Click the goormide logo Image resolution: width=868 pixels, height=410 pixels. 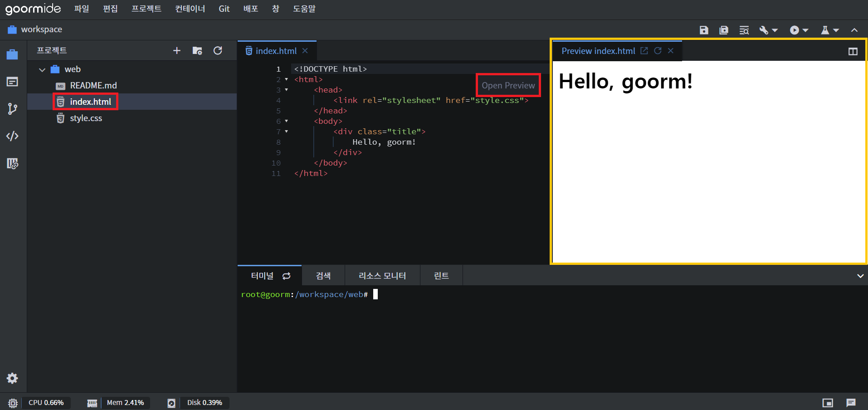click(33, 9)
